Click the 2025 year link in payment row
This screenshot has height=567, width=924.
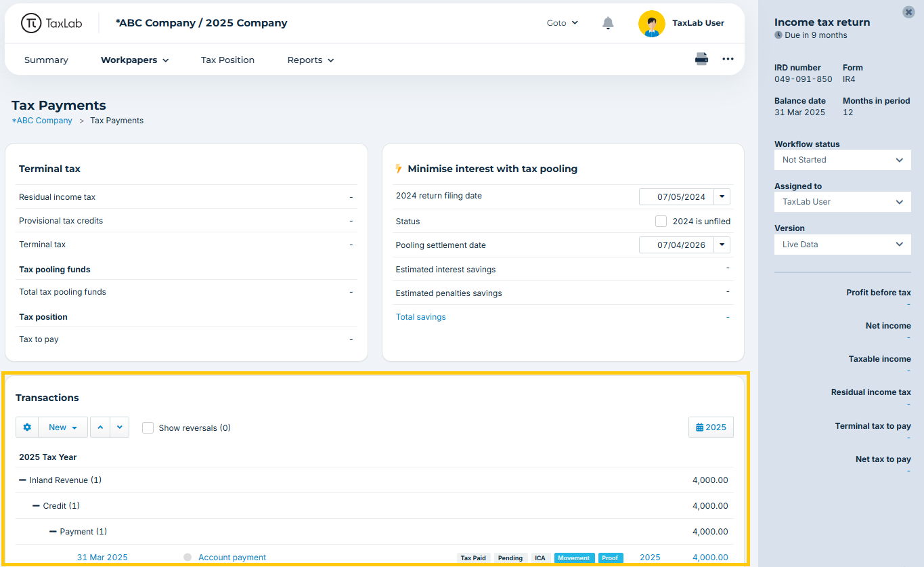coord(650,558)
